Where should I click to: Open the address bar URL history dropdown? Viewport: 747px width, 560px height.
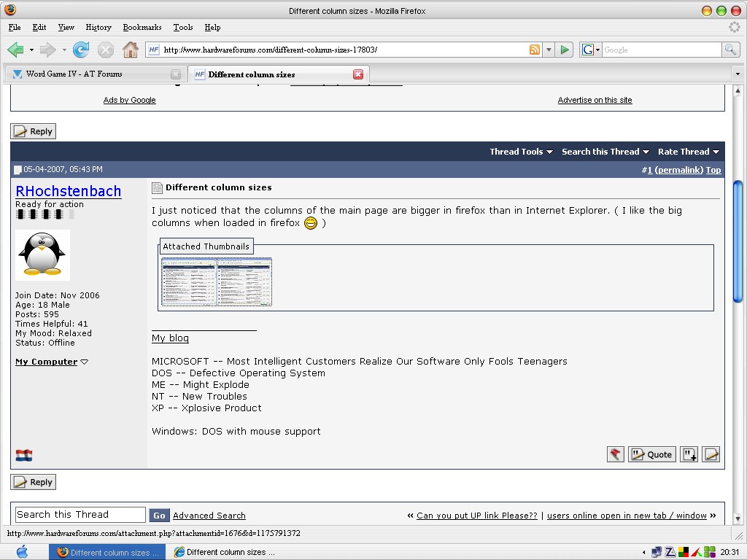(549, 50)
